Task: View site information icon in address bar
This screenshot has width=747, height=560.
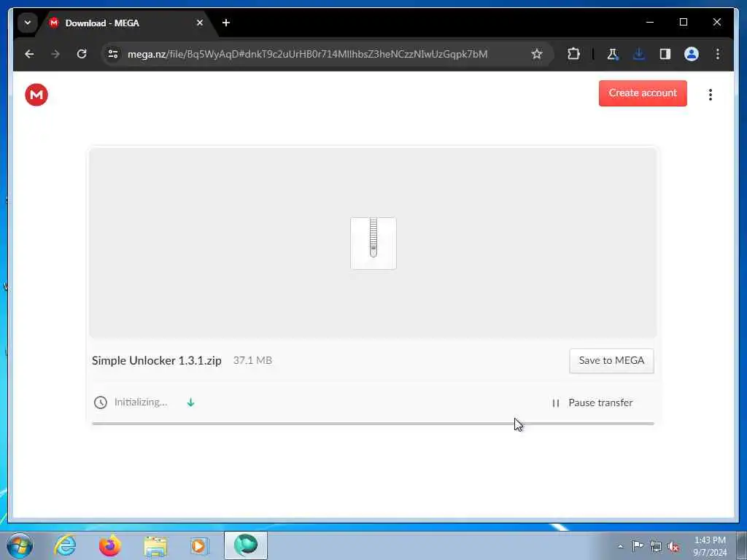Action: (x=113, y=54)
